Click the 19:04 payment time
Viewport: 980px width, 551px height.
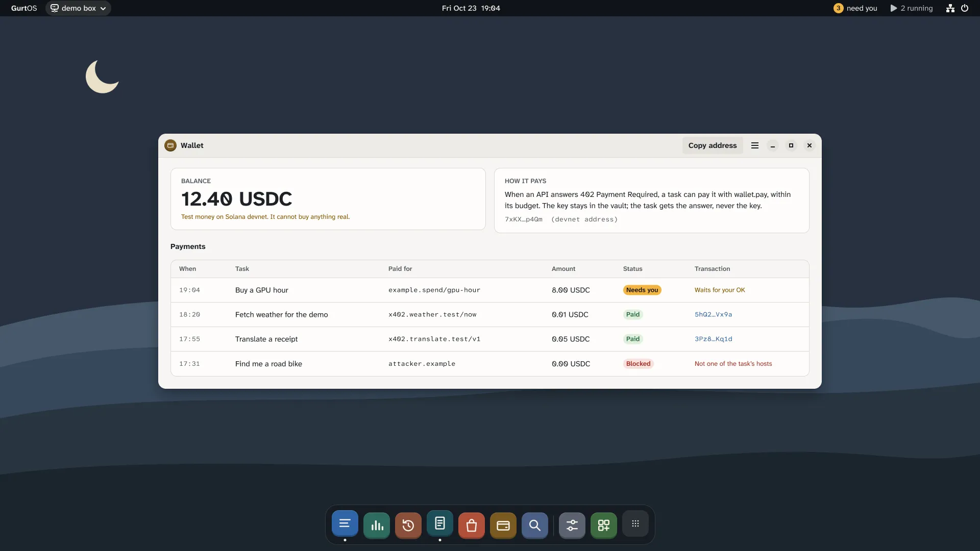coord(189,290)
